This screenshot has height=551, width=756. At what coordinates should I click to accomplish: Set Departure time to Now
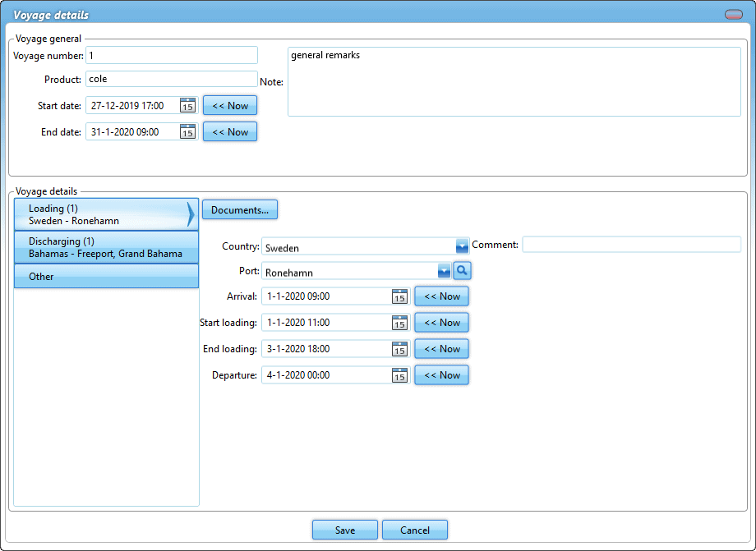pyautogui.click(x=442, y=375)
